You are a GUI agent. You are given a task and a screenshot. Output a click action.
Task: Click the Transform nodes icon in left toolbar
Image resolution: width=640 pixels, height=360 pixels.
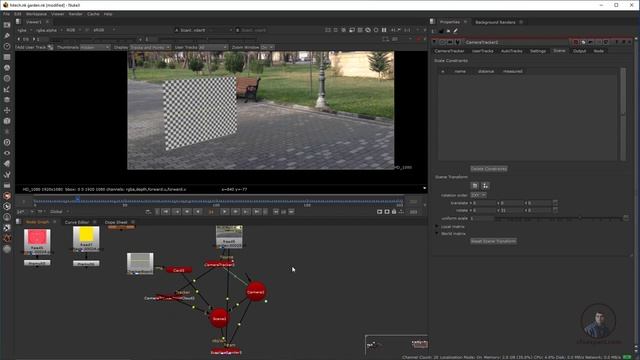click(x=7, y=110)
